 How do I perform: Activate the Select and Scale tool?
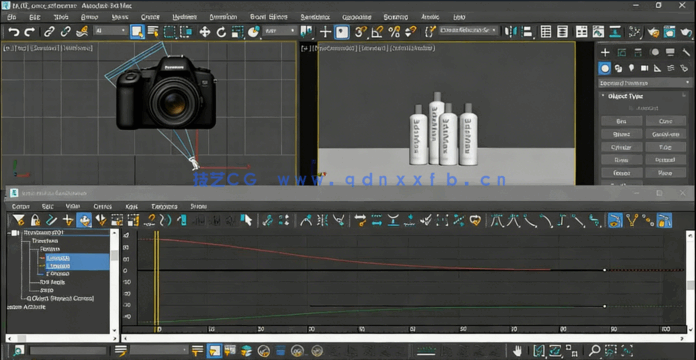tap(237, 32)
